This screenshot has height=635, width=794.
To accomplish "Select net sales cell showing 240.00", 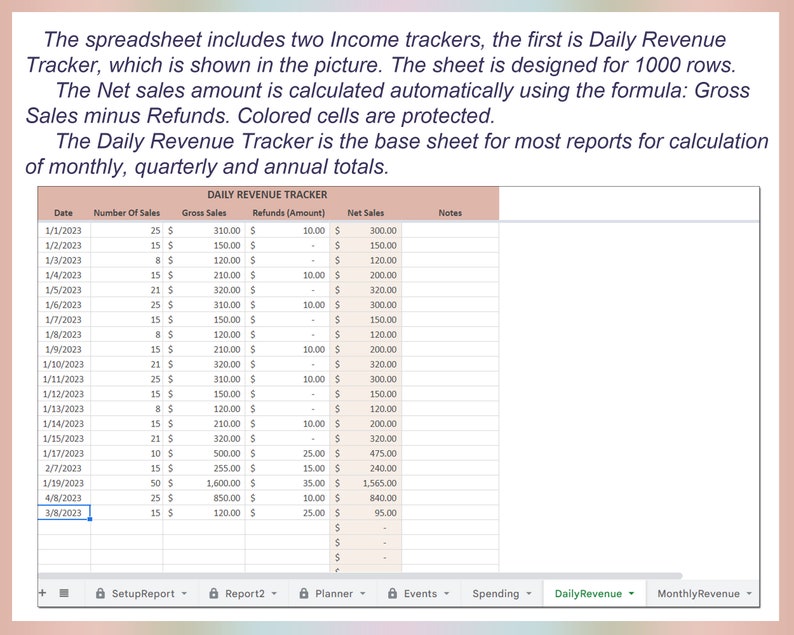I will pyautogui.click(x=366, y=468).
